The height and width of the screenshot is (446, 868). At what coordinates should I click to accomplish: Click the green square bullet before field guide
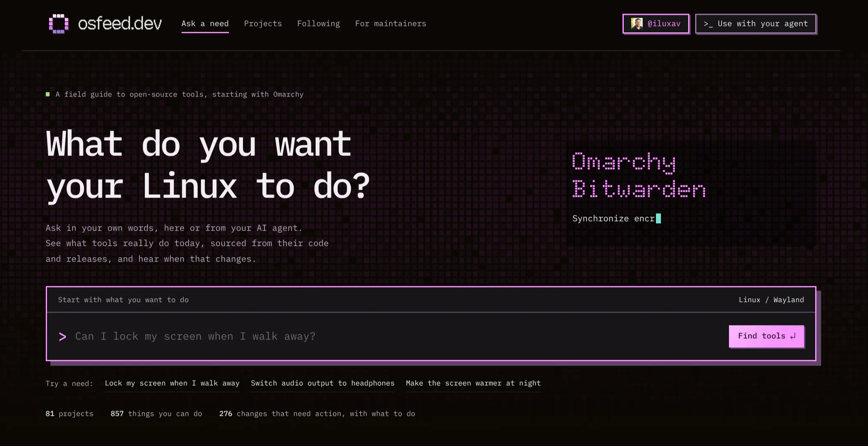(x=48, y=94)
